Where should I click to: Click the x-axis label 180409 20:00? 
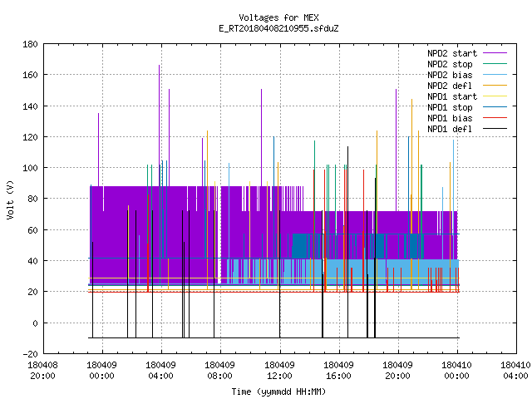coord(397,371)
